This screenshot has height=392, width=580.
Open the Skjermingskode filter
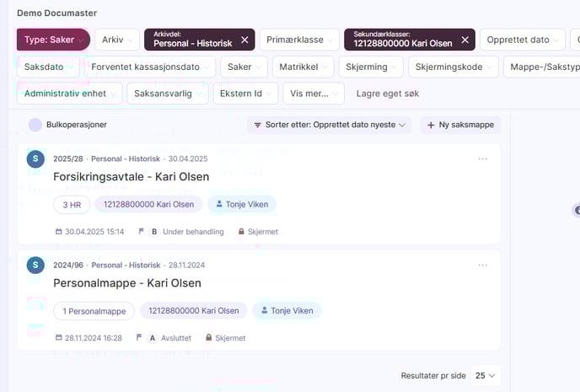(x=453, y=67)
